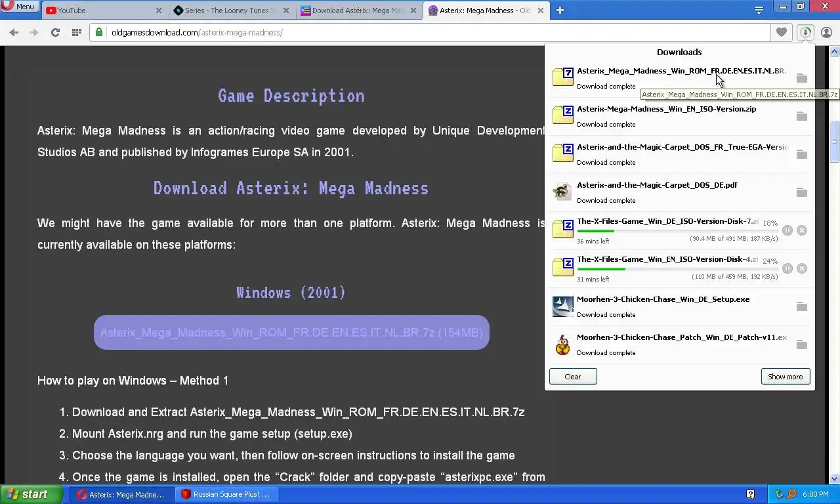840x504 pixels.
Task: Click the magnifier icon in system tray
Action: (791, 494)
